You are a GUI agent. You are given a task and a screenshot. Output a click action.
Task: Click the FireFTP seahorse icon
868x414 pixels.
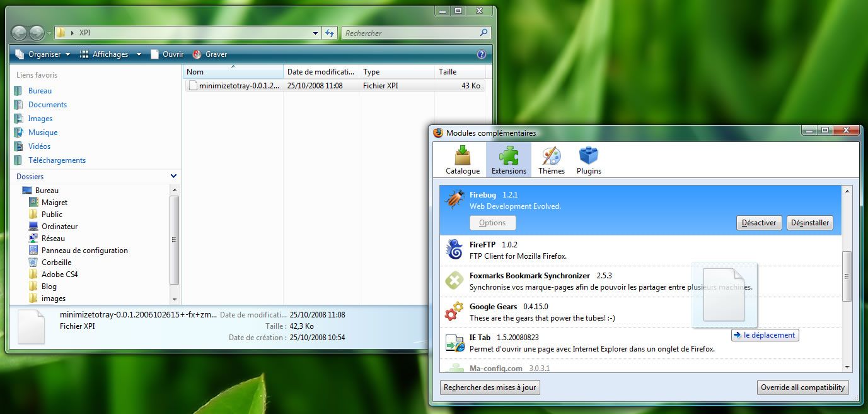[x=454, y=249]
